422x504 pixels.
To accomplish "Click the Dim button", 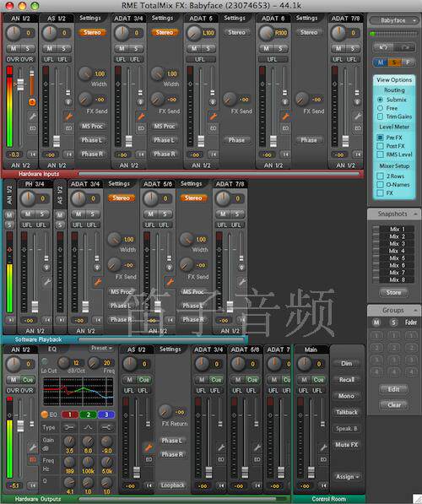I will tap(347, 364).
